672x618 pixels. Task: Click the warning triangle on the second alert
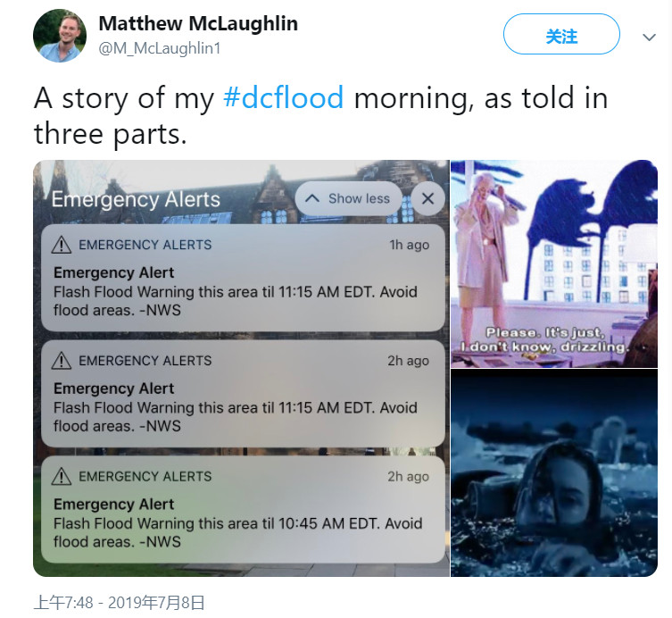pyautogui.click(x=62, y=361)
